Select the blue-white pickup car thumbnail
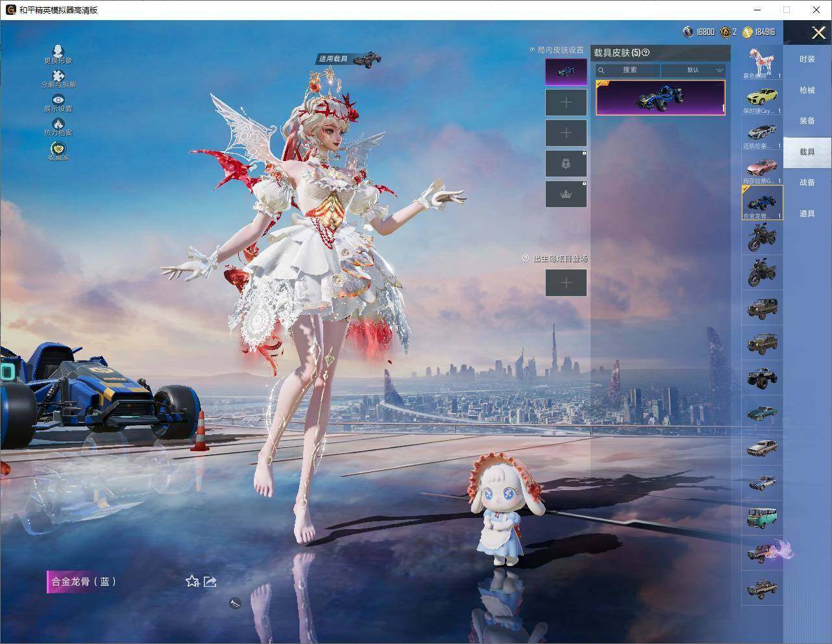 click(x=762, y=483)
